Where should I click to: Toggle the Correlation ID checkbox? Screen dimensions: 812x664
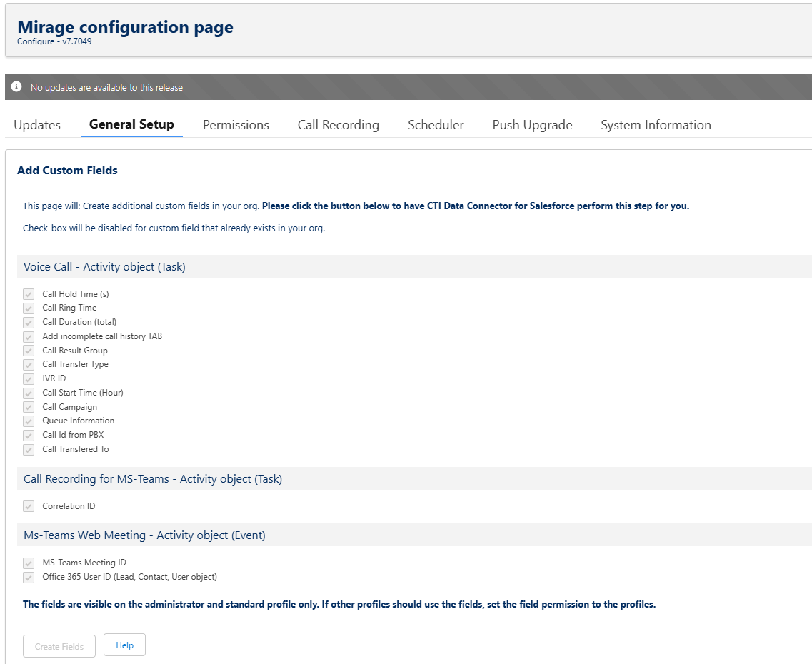pyautogui.click(x=29, y=506)
